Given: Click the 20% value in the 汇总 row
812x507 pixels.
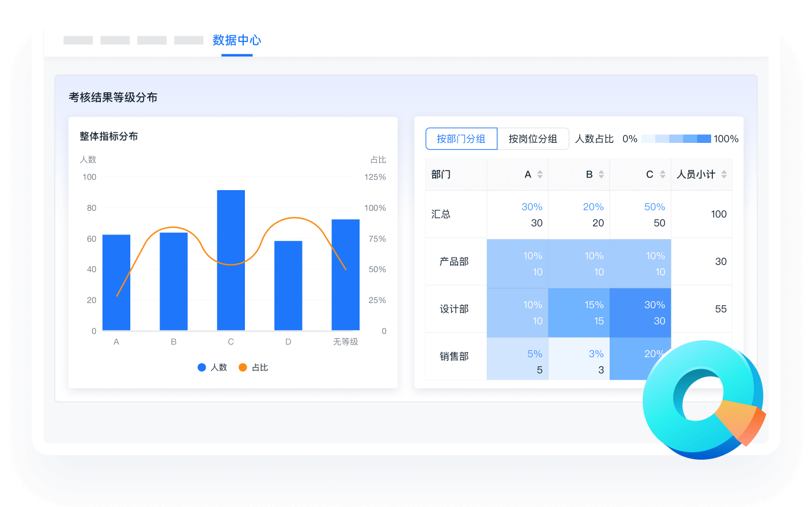Looking at the screenshot, I should point(594,206).
